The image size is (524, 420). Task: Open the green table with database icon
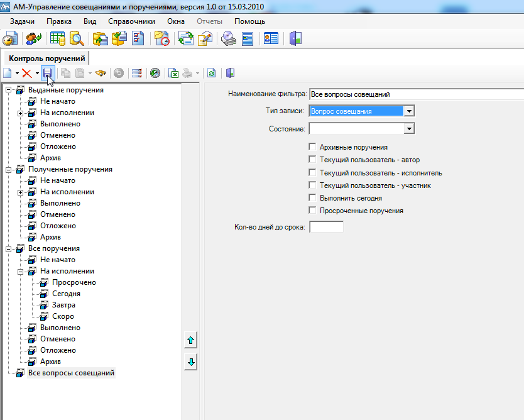point(57,39)
